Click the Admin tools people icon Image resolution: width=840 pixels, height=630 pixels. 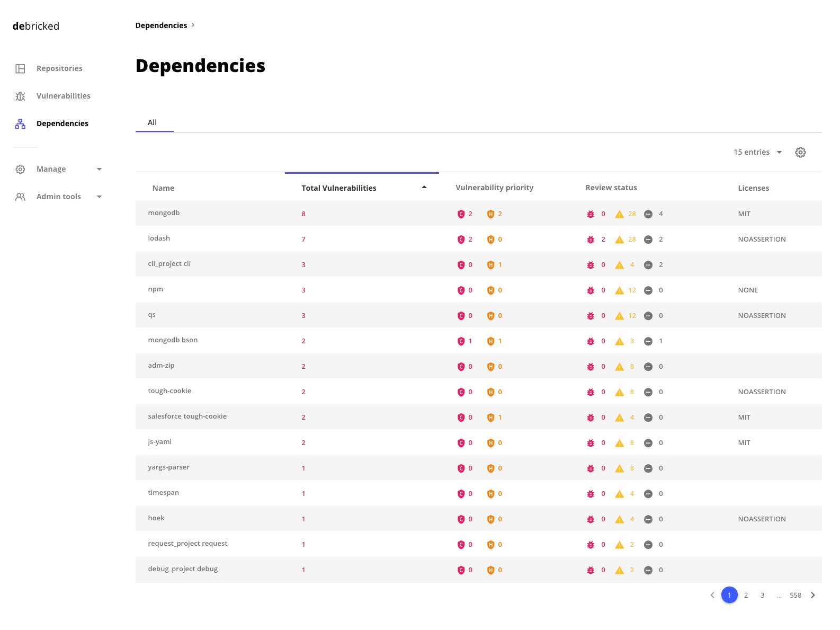point(20,197)
